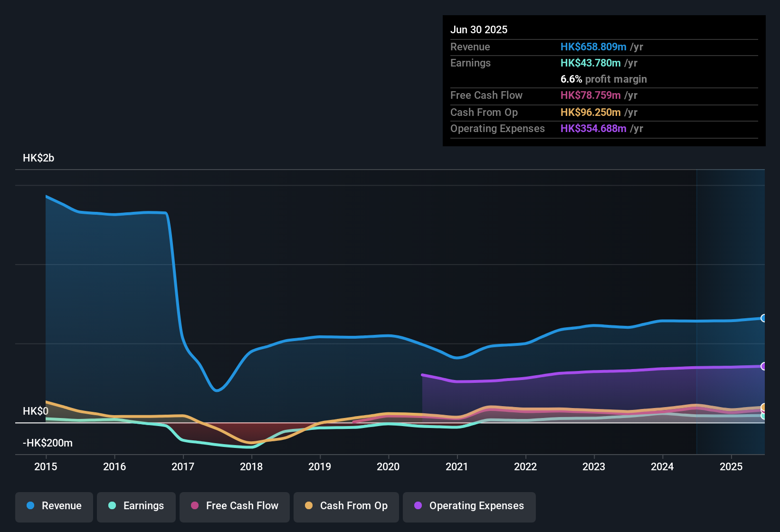
Task: Select the 2021 axis label
Action: coord(457,467)
